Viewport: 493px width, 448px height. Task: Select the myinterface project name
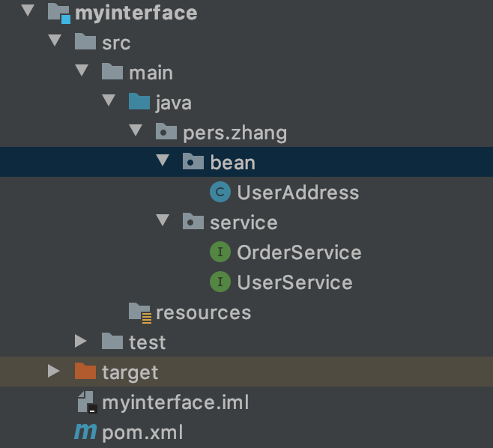click(136, 13)
